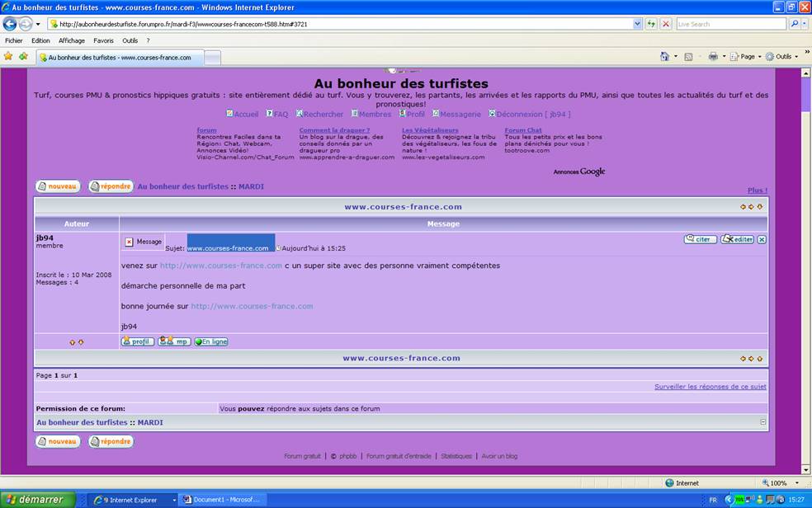The width and height of the screenshot is (812, 508).
Task: Expand the toolbar overflow double chevron
Action: [807, 52]
